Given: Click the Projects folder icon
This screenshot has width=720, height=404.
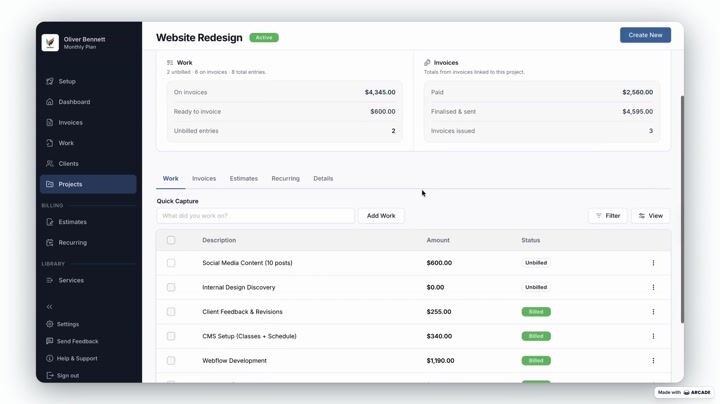Looking at the screenshot, I should click(x=50, y=184).
